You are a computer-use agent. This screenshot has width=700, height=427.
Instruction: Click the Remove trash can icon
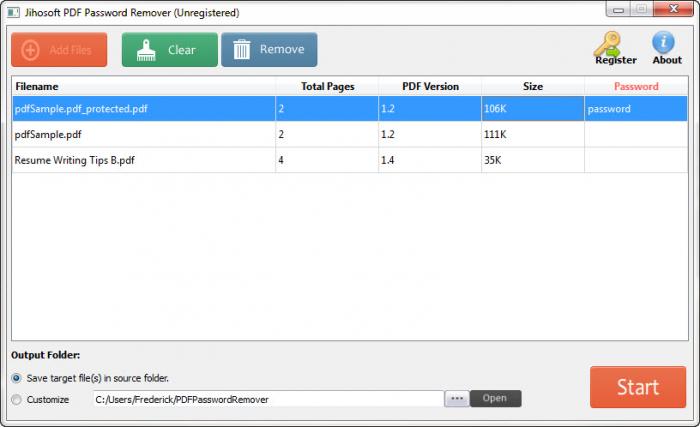(241, 50)
